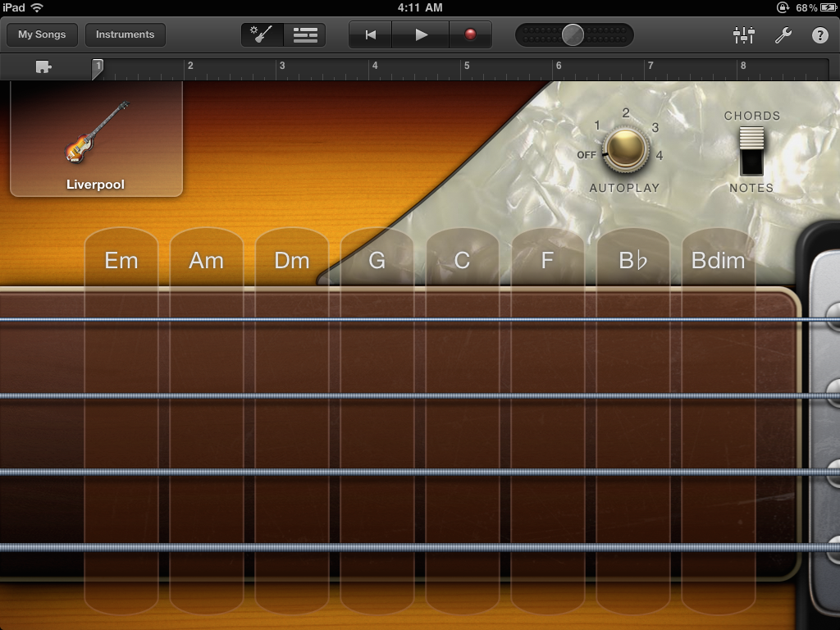Tap the F chord strip
Screen dimensions: 840x630
547,421
